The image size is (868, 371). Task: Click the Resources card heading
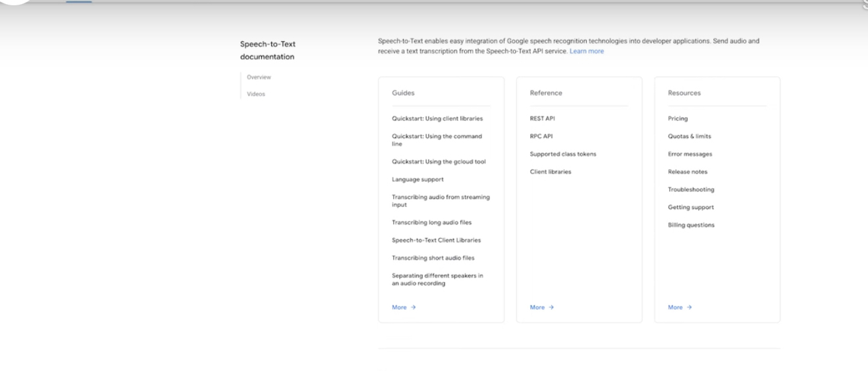coord(684,93)
